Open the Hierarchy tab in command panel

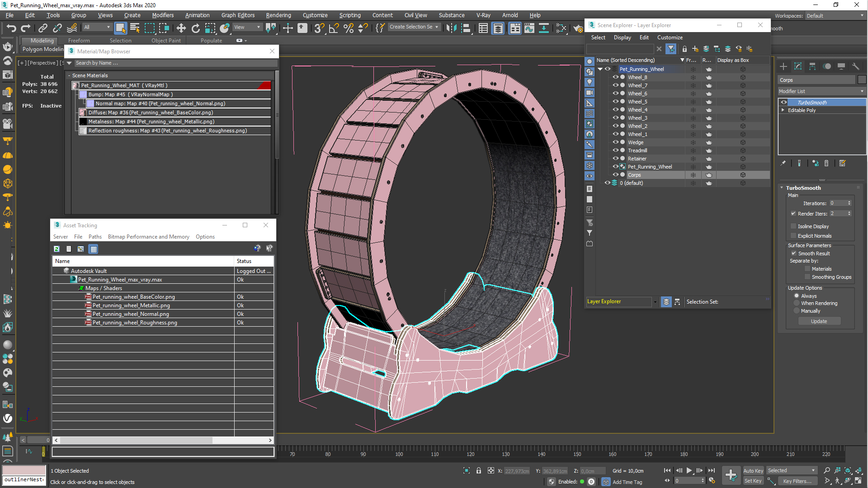tap(812, 66)
